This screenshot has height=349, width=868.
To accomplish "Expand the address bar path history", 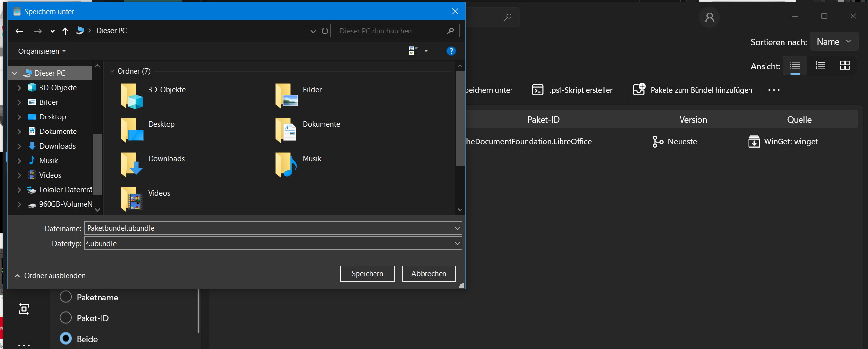I will pyautogui.click(x=313, y=31).
